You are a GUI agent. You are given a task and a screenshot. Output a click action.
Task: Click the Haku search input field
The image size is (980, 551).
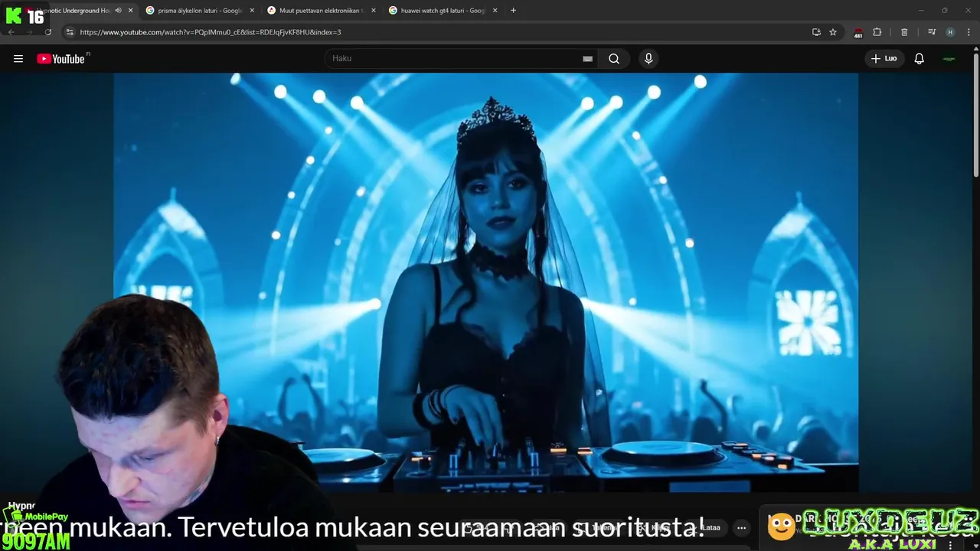[x=456, y=59]
